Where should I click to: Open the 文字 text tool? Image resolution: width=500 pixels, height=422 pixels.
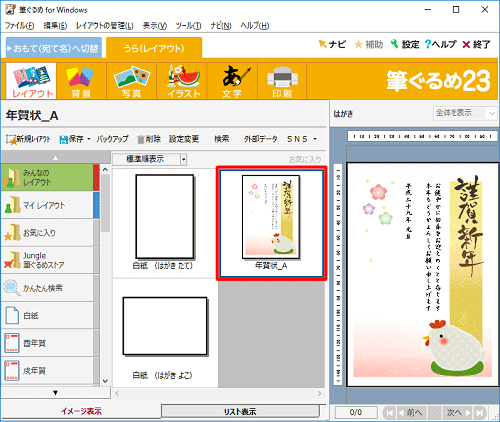232,81
